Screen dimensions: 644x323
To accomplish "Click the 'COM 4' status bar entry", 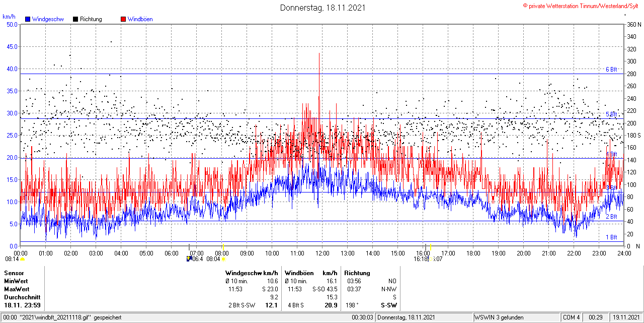I will point(572,317).
